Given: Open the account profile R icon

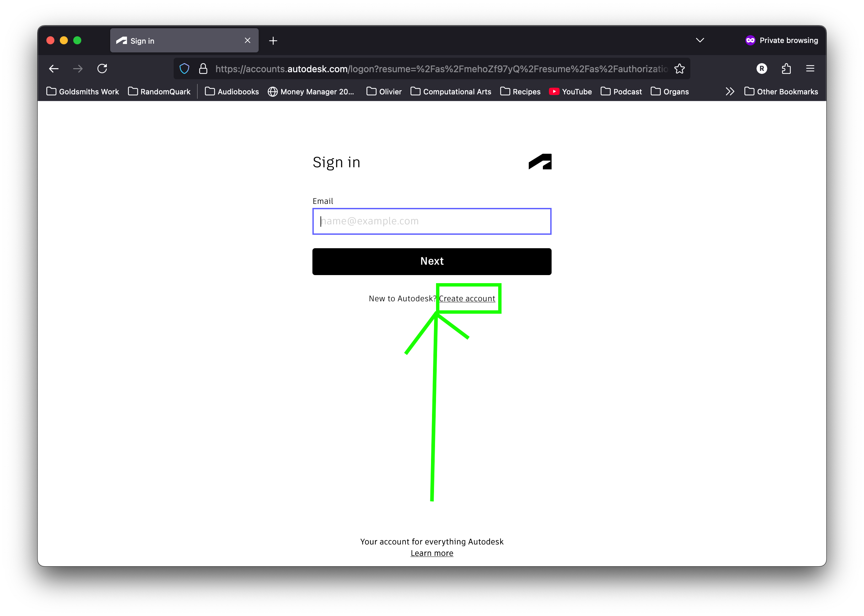Looking at the screenshot, I should [x=762, y=69].
